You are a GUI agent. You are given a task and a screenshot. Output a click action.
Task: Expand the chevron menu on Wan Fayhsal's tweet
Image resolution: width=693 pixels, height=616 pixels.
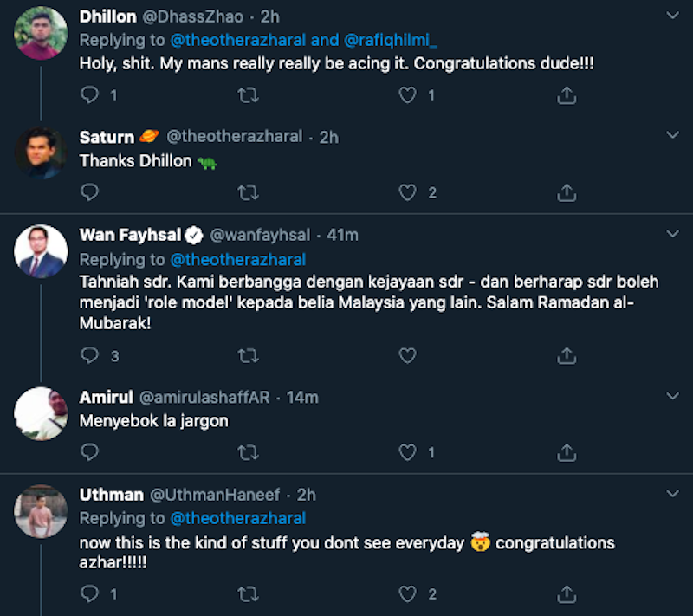[x=673, y=235]
